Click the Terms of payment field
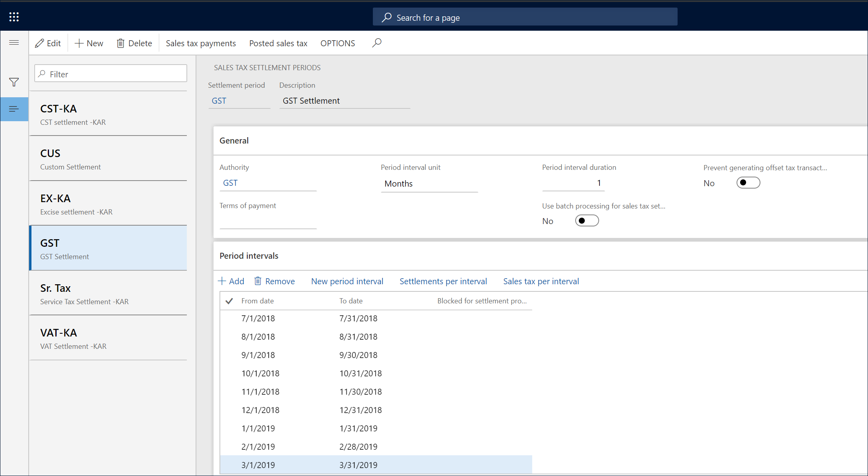Viewport: 868px width, 476px height. tap(268, 221)
